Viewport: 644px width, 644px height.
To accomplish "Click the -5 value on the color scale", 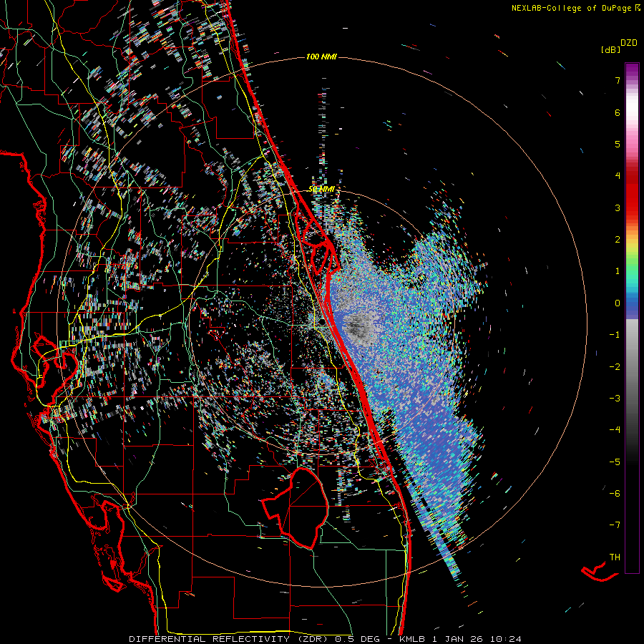I will click(615, 462).
